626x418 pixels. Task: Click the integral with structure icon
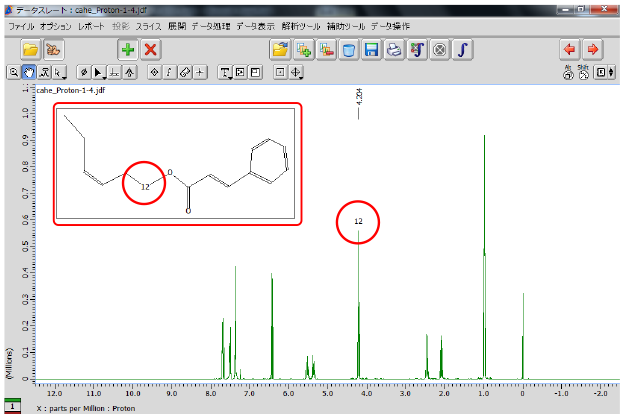click(417, 50)
